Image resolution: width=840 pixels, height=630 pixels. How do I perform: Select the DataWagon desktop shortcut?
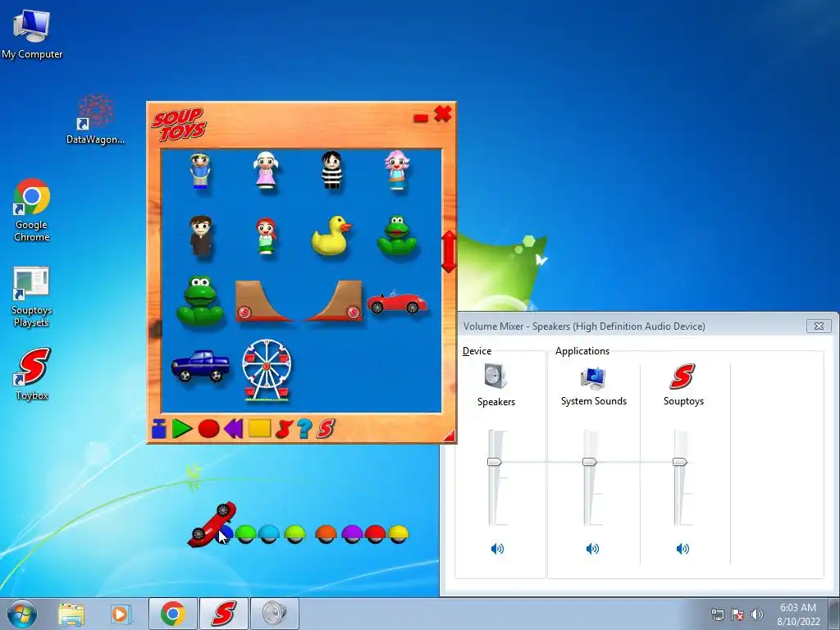click(x=95, y=119)
